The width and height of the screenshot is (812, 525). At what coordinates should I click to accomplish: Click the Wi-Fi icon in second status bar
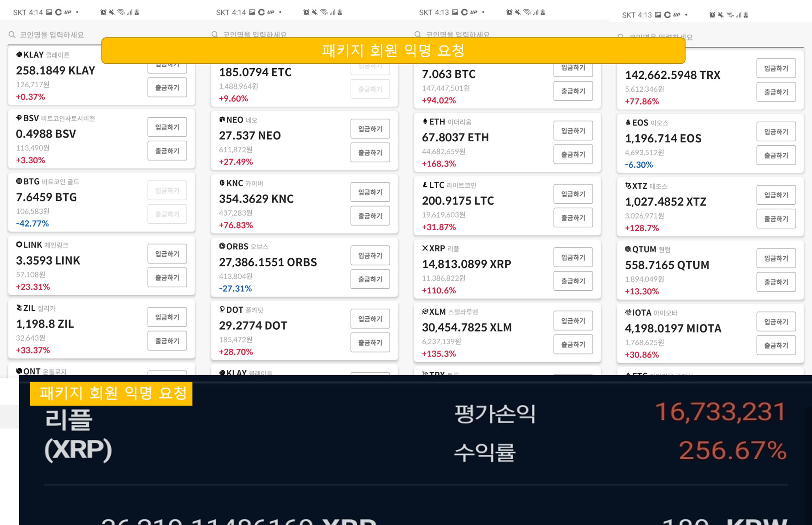324,12
